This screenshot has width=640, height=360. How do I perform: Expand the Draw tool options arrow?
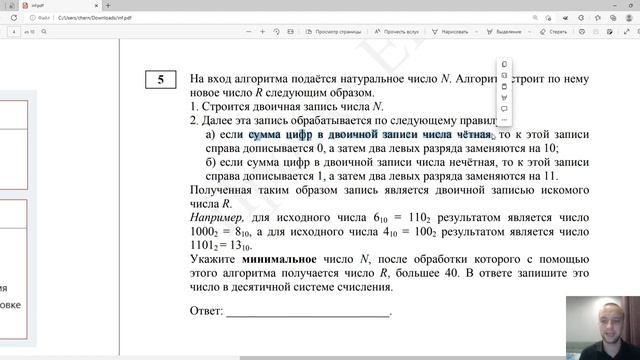click(476, 31)
